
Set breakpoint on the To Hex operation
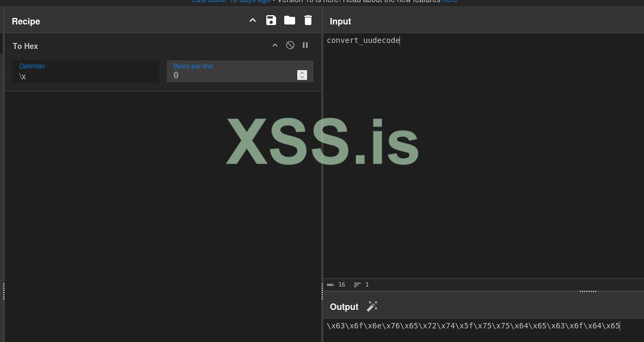click(305, 45)
